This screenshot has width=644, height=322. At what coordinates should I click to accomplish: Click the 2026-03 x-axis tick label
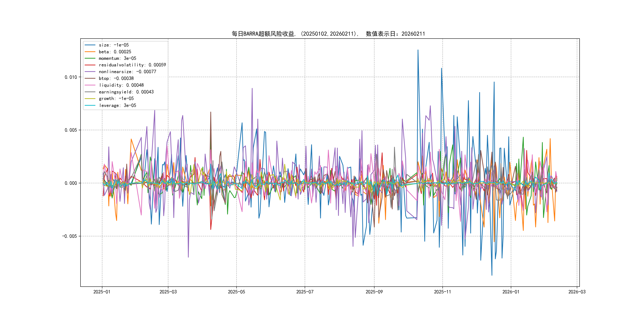point(577,292)
